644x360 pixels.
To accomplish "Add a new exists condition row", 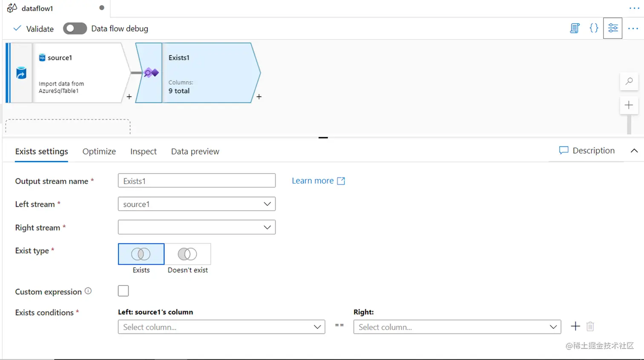I will pos(575,326).
